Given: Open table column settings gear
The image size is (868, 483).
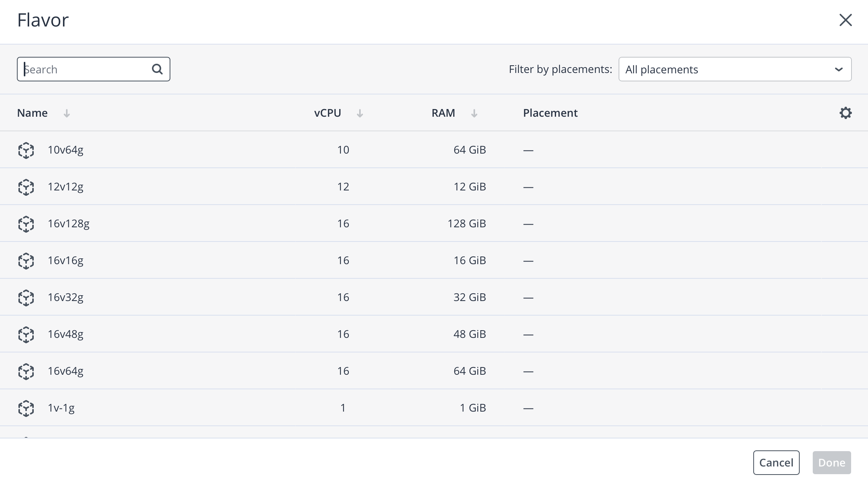Looking at the screenshot, I should coord(845,113).
